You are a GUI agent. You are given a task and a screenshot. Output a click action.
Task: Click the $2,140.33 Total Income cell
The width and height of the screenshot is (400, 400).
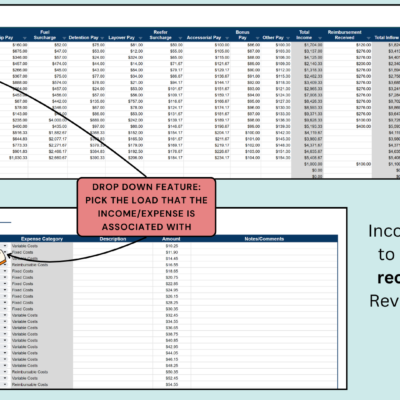[307, 64]
